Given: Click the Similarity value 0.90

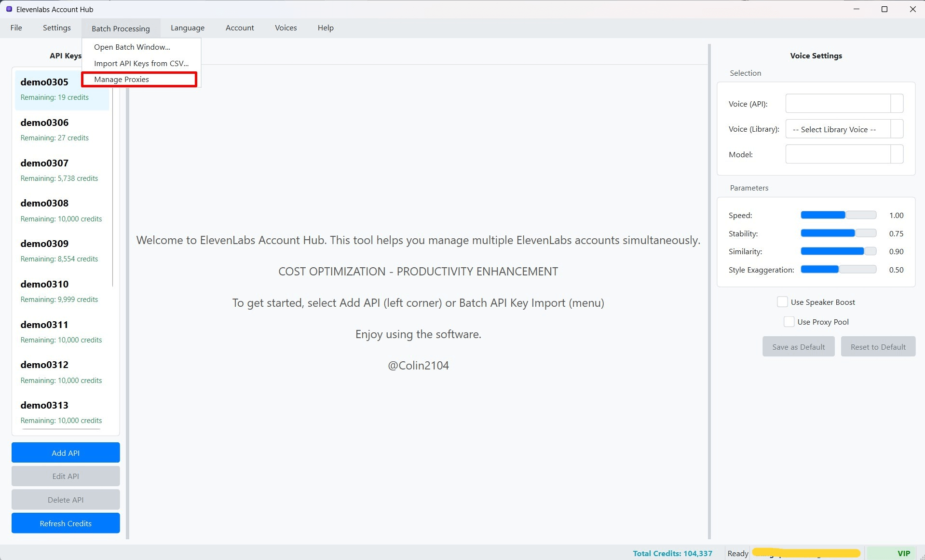Looking at the screenshot, I should pos(896,251).
